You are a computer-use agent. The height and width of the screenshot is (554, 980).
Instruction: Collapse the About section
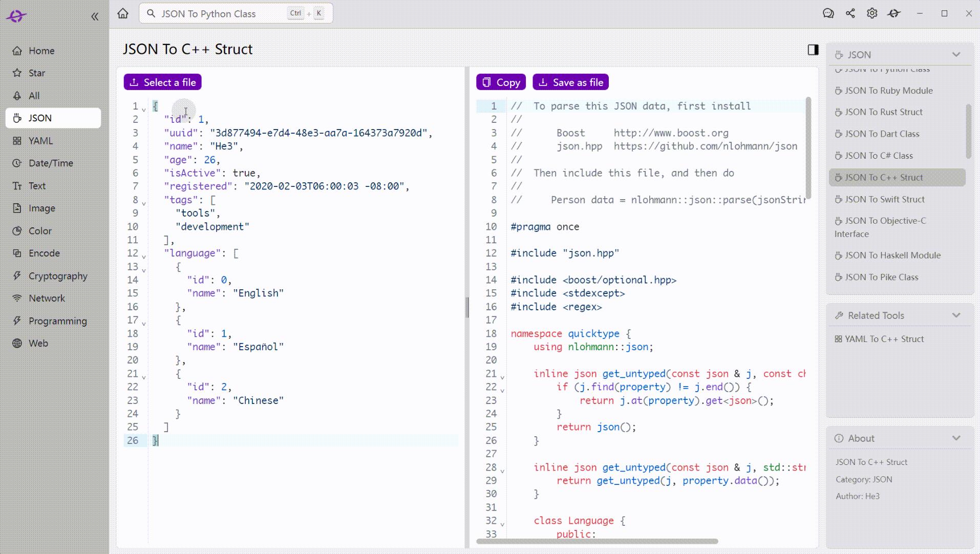click(956, 438)
